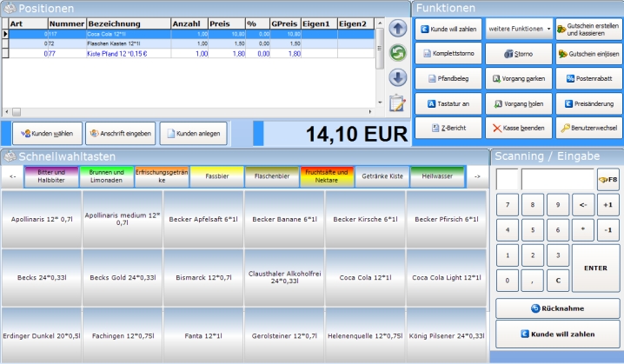Switch to Flaschenbier category tab
This screenshot has width=624, height=364.
tap(271, 175)
